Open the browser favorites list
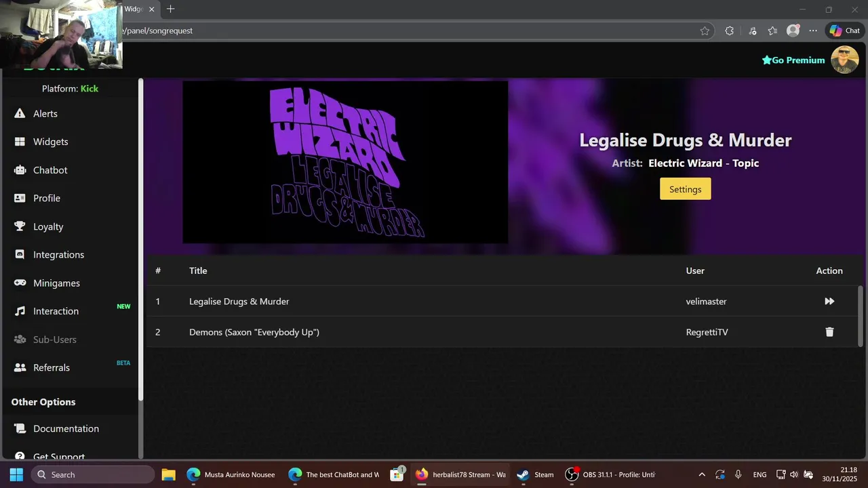This screenshot has height=488, width=868. 772,30
